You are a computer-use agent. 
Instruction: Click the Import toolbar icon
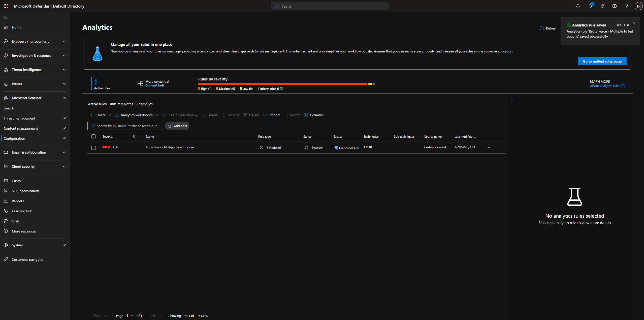pos(265,115)
